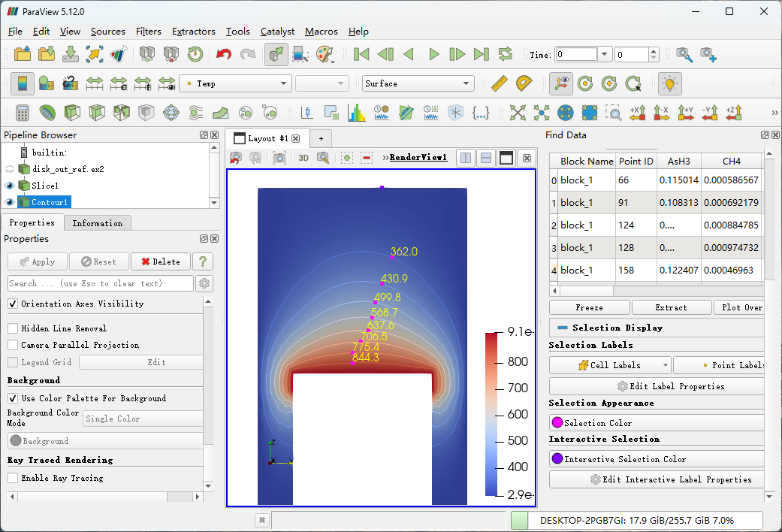Click the Calculator filter icon
Viewport: 782px width, 532px height.
coord(23,113)
